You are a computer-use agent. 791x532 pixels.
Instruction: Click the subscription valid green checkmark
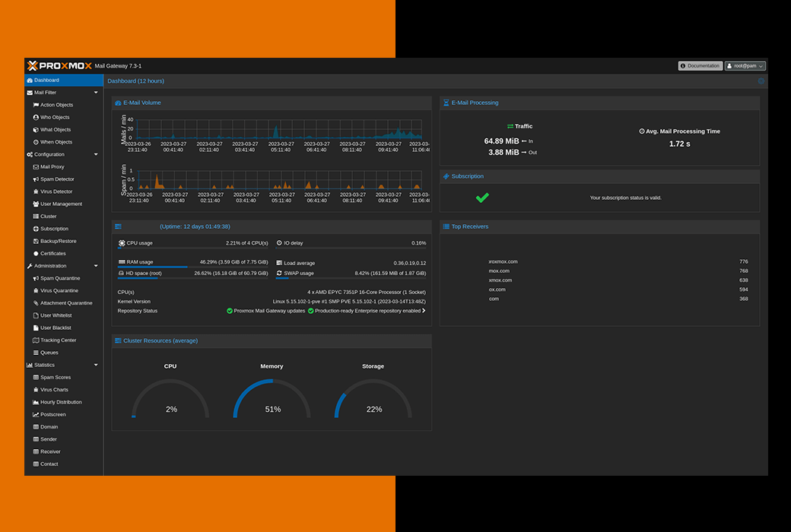(482, 198)
